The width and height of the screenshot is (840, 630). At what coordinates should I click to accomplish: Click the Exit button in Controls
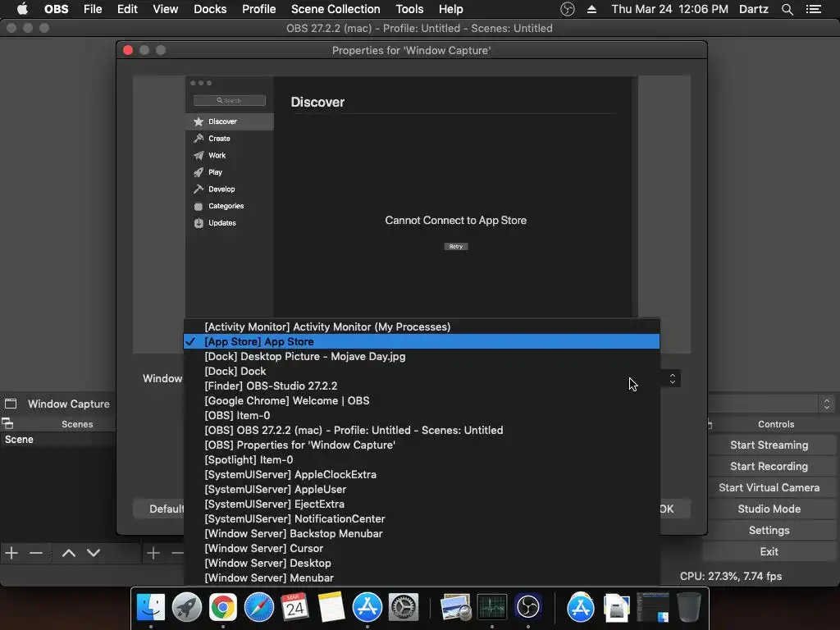coord(769,552)
